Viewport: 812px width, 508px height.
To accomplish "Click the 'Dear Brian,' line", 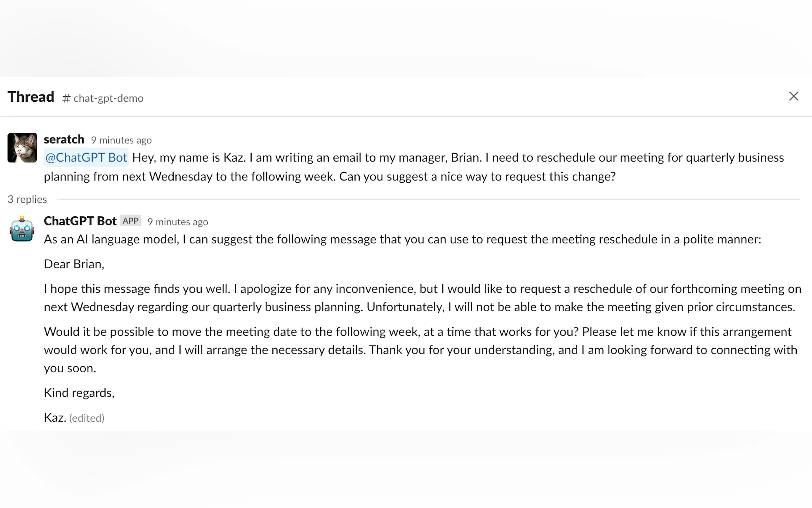I will pos(74,264).
